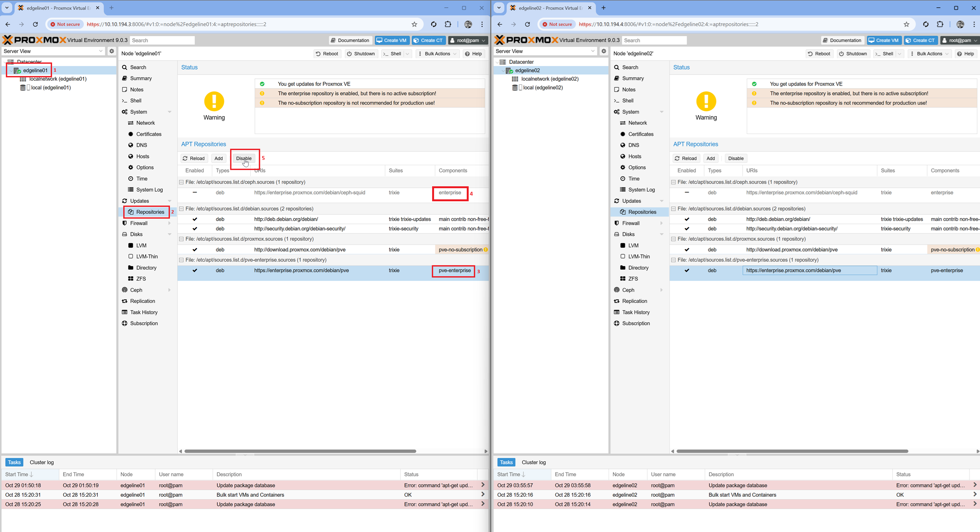
Task: Open Documentation in edgeline01 window
Action: (350, 40)
